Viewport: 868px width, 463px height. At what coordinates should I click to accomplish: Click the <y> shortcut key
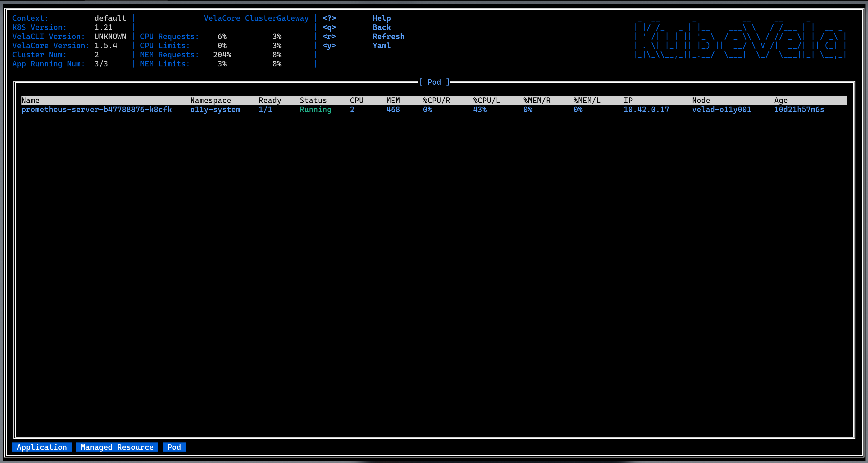tap(329, 45)
